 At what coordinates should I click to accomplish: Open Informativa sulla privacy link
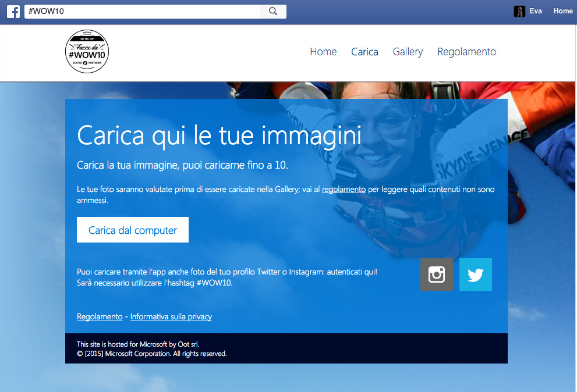pyautogui.click(x=171, y=317)
